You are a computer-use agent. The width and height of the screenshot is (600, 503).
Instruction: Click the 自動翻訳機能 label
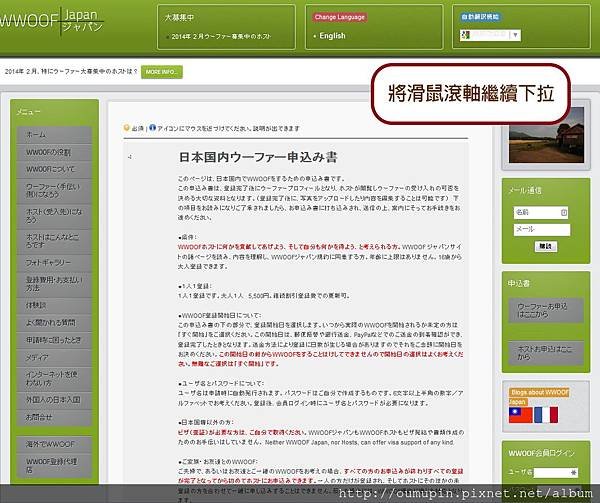coord(481,17)
